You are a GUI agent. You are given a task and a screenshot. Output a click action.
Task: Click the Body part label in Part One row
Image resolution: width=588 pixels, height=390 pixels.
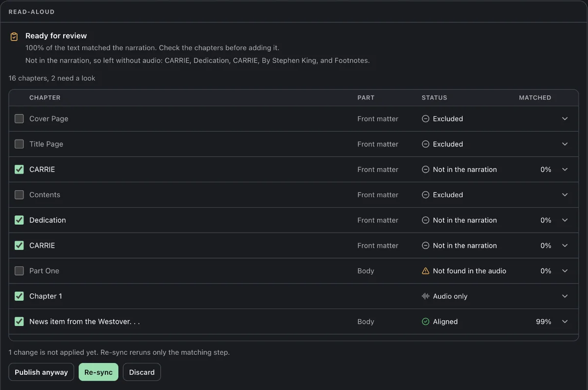366,271
